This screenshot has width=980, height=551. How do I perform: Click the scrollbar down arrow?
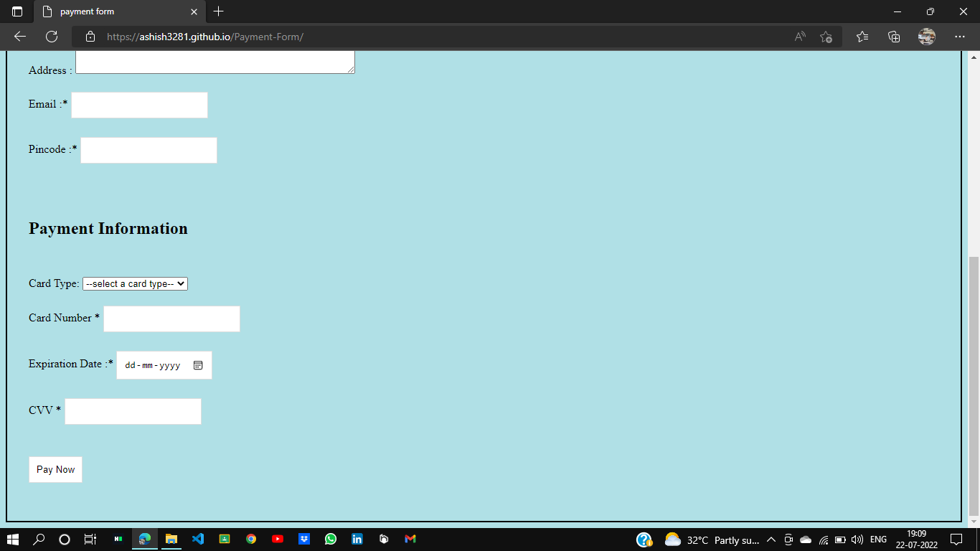tap(974, 521)
